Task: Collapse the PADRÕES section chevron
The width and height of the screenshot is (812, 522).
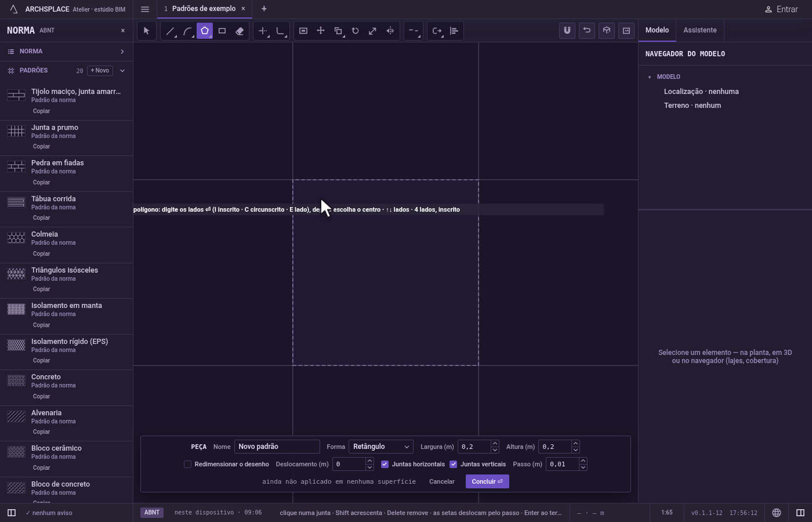Action: [122, 71]
